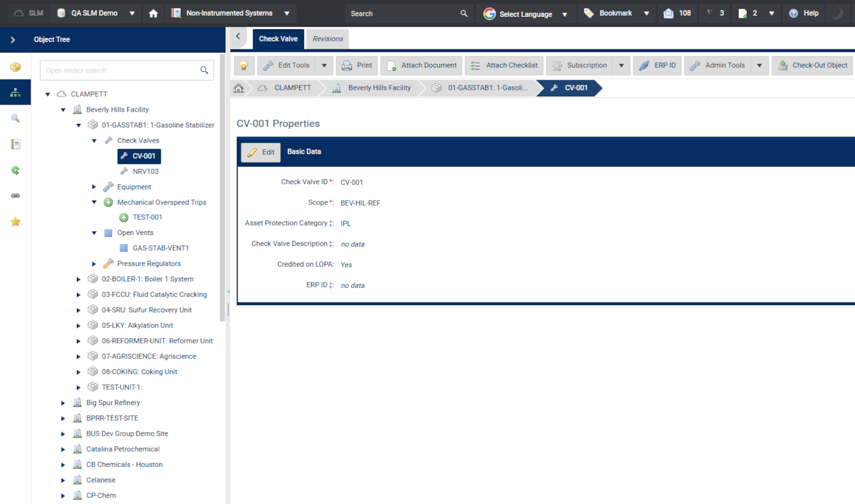Click the Open nodes search field
The height and width of the screenshot is (504, 855).
click(x=121, y=70)
